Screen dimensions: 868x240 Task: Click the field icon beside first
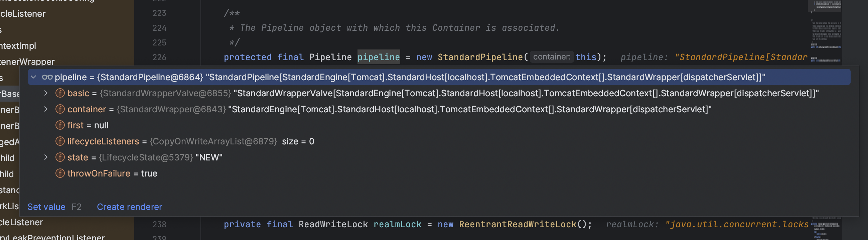pyautogui.click(x=60, y=125)
